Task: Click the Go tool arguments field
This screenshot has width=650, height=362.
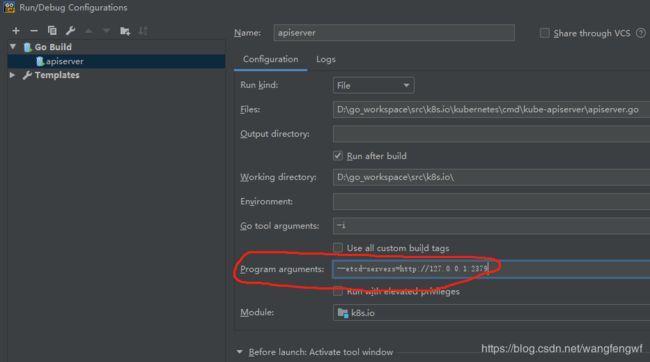Action: 491,226
